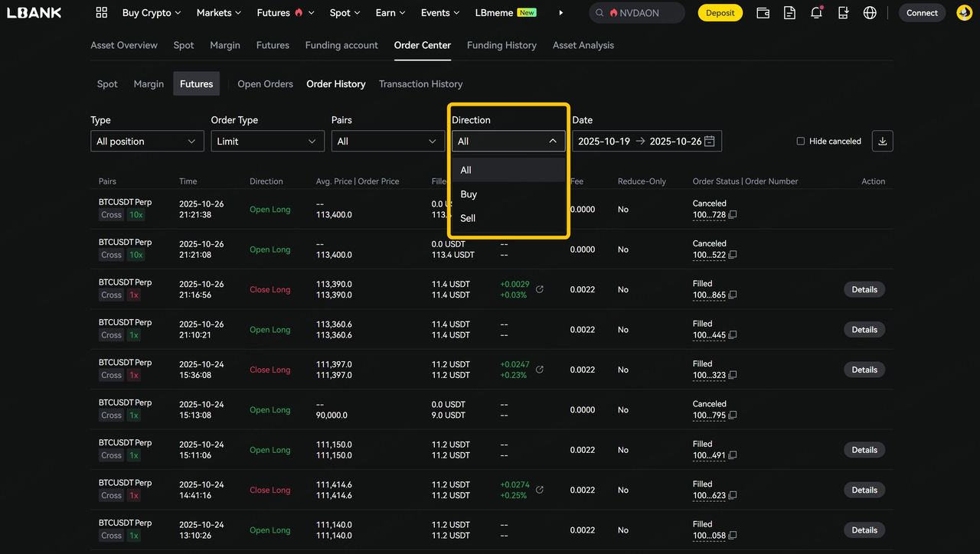Select Sell in the Direction list
This screenshot has width=980, height=554.
pos(468,218)
